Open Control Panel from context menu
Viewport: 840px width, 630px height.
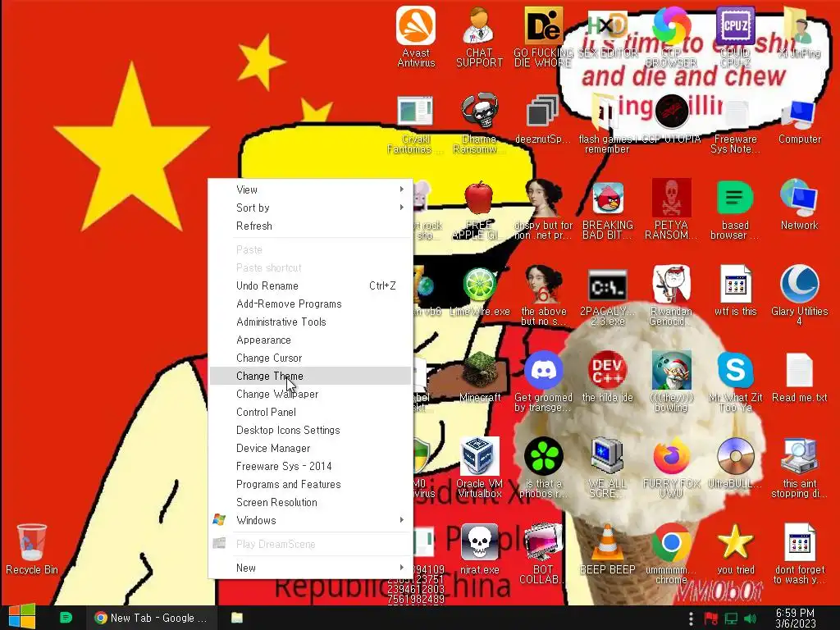pyautogui.click(x=310, y=412)
